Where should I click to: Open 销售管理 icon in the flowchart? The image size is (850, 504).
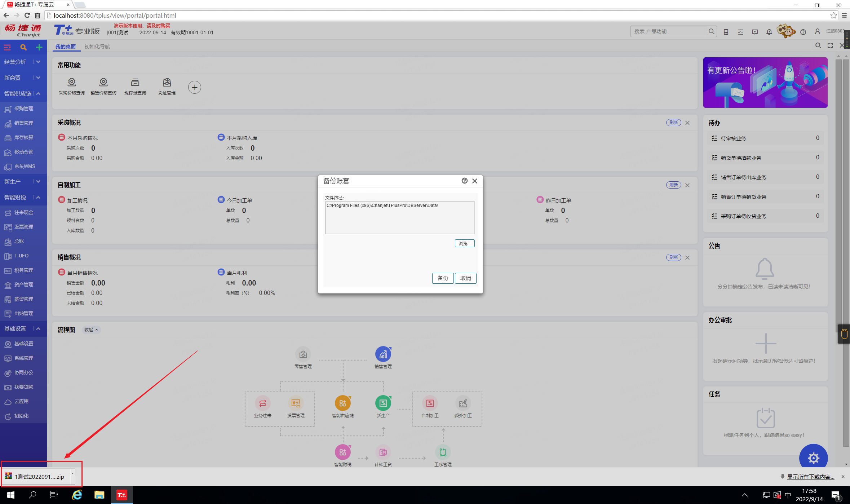383,354
